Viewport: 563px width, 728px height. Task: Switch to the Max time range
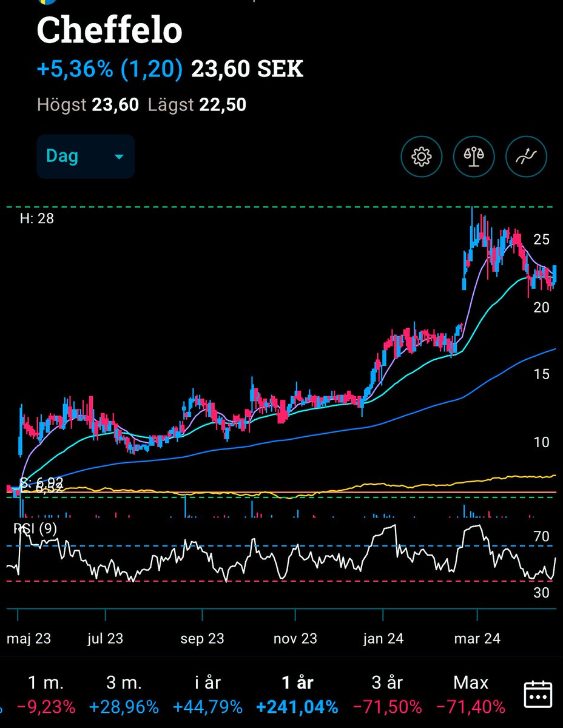point(470,695)
